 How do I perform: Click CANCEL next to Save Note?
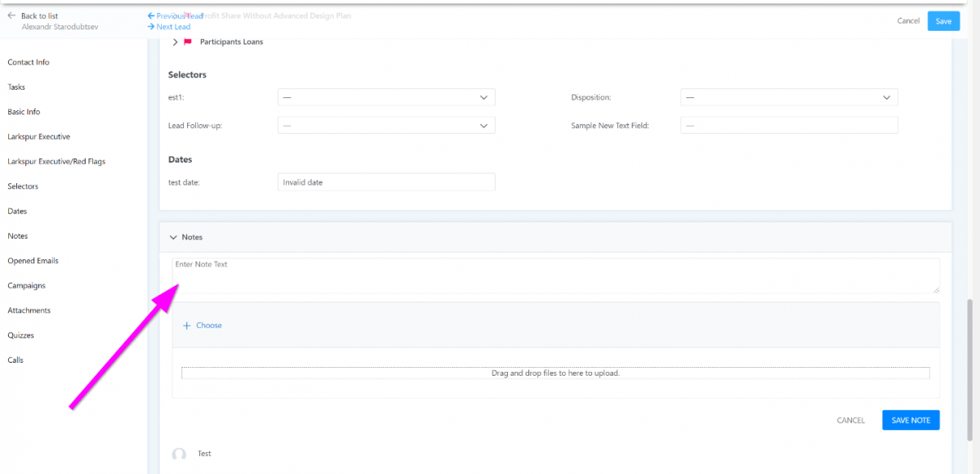click(x=850, y=420)
